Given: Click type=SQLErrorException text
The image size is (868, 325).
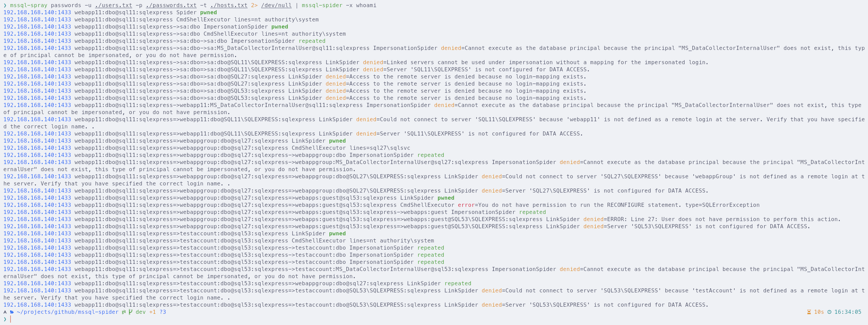Looking at the screenshot, I should point(722,205).
